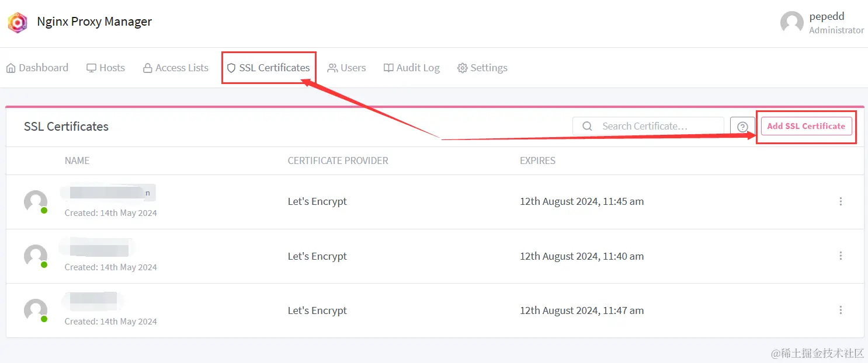
Task: Click avatar of certificate expiring 11:47 am
Action: click(x=36, y=310)
